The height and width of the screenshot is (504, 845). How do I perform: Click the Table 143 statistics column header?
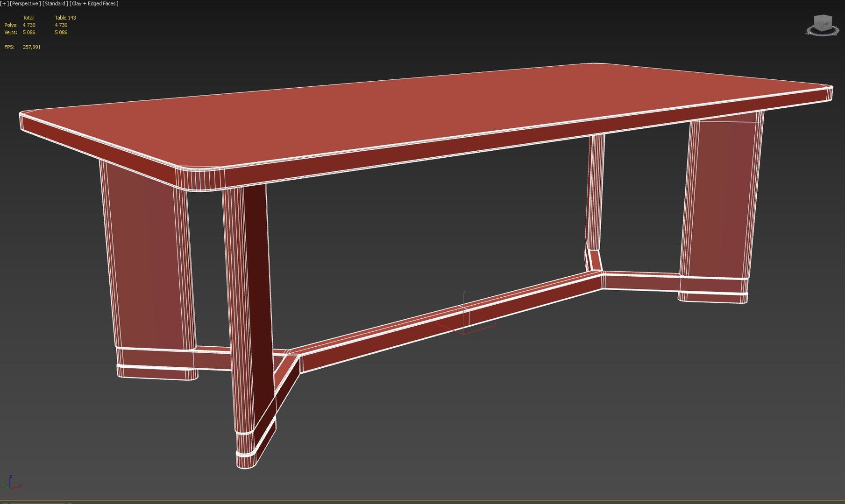click(x=65, y=18)
